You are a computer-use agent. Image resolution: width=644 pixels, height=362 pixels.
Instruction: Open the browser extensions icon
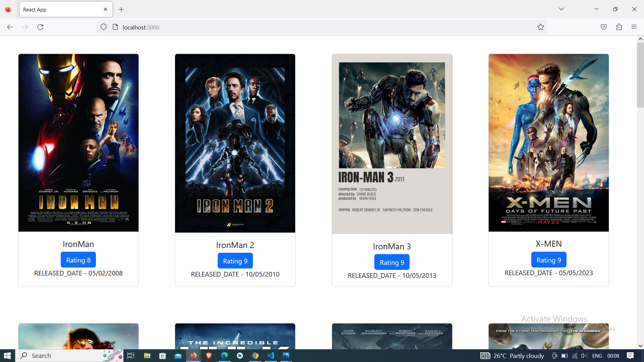click(619, 27)
